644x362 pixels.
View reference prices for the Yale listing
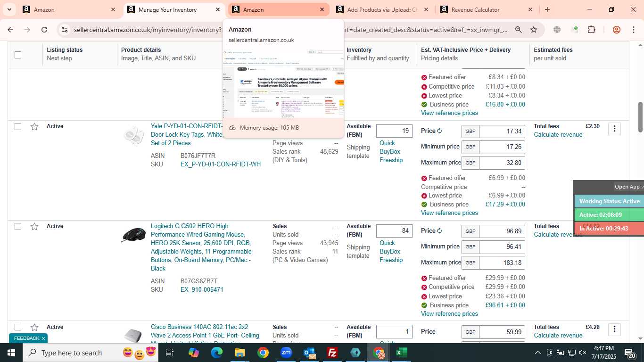(449, 213)
